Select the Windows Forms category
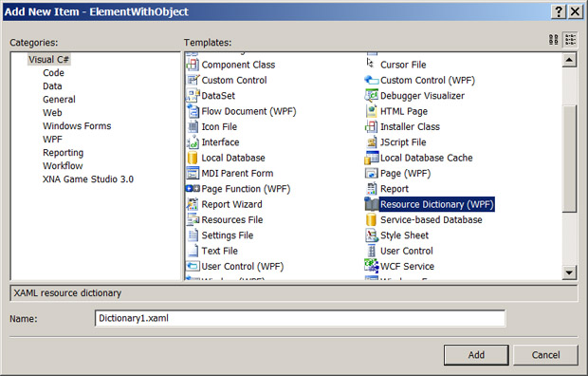 click(x=77, y=126)
